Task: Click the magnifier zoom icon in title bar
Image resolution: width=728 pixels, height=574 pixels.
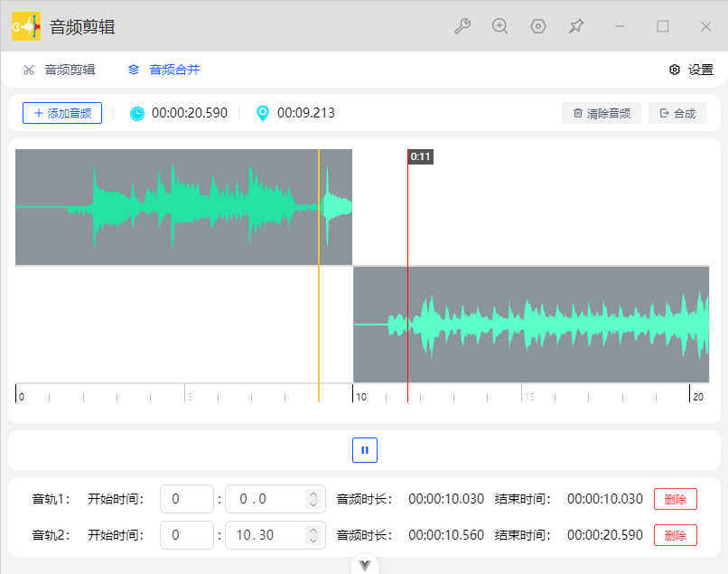Action: pyautogui.click(x=500, y=26)
